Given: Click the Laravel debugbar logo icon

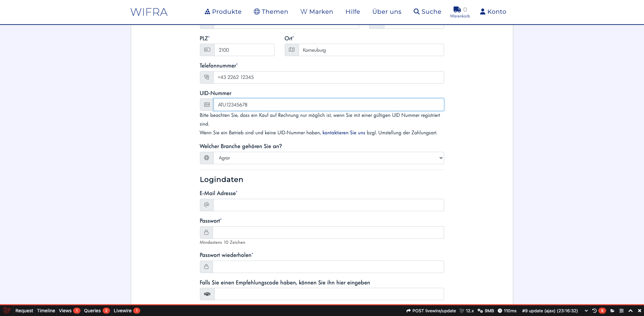Looking at the screenshot, I should coord(7,311).
